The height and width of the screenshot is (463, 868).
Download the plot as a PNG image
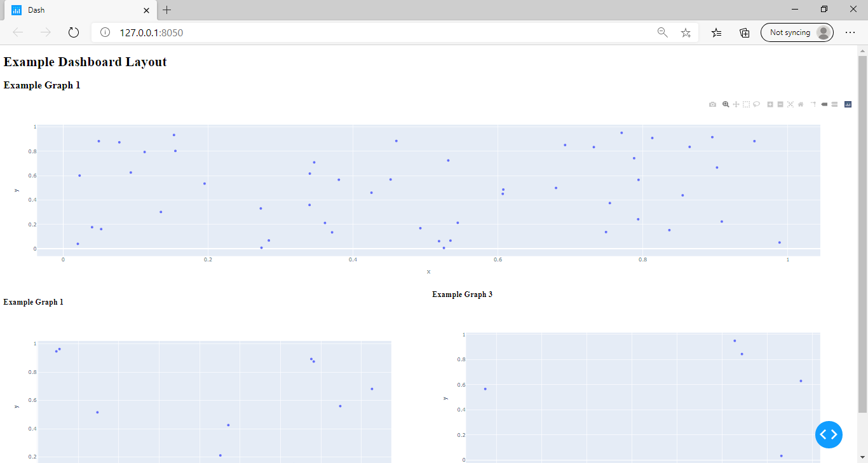coord(712,104)
